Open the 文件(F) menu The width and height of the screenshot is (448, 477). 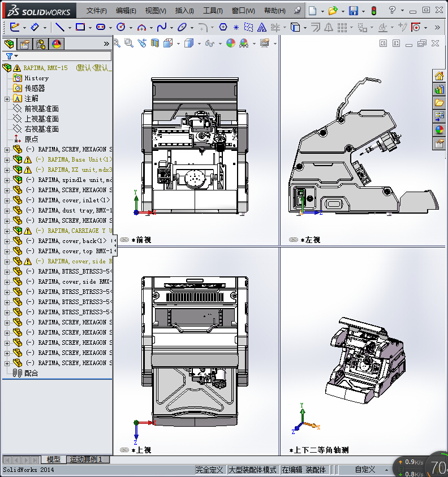click(97, 11)
